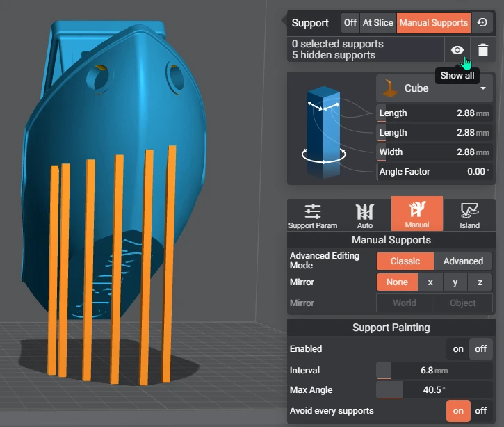Viewport: 504px width, 427px height.
Task: Choose Classic editing mode
Action: pos(405,261)
